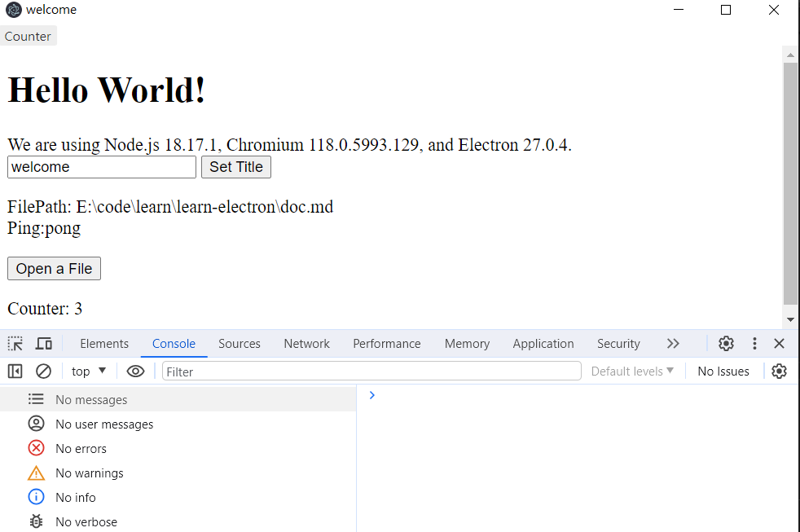Minimize the welcome window
The height and width of the screenshot is (532, 800).
(x=679, y=10)
